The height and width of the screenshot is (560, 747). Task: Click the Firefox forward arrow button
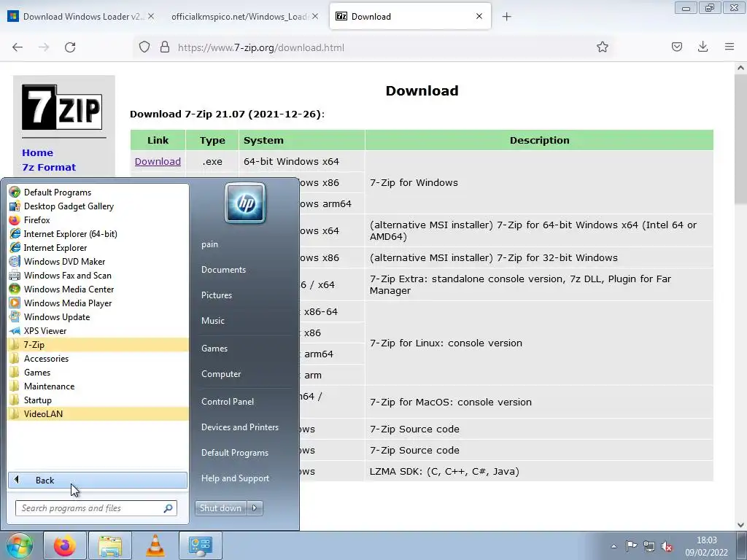click(44, 47)
